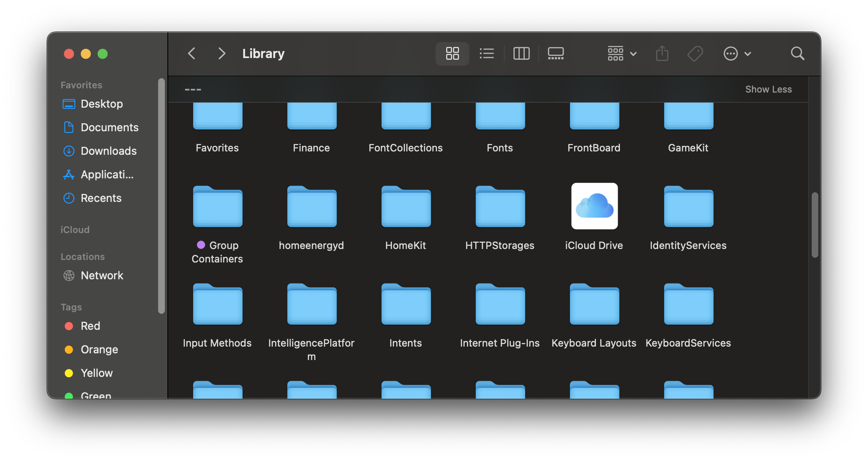Switch to list view mode
This screenshot has height=461, width=868.
pos(487,53)
